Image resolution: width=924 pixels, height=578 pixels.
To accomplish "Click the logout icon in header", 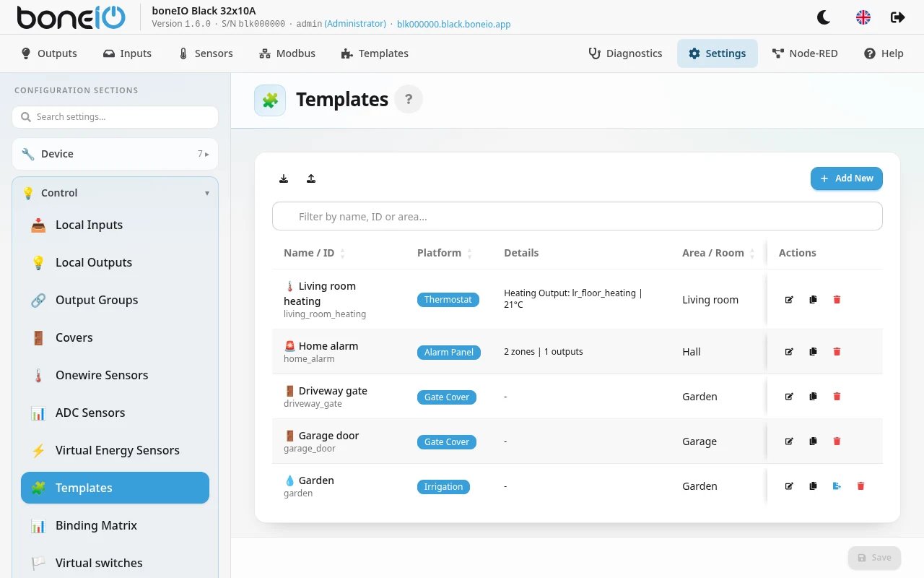I will click(898, 17).
